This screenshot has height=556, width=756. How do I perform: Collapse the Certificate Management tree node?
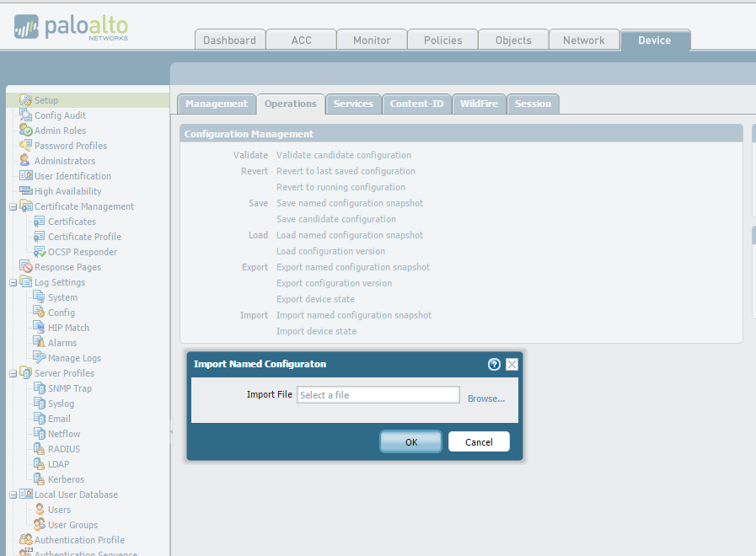(x=13, y=207)
